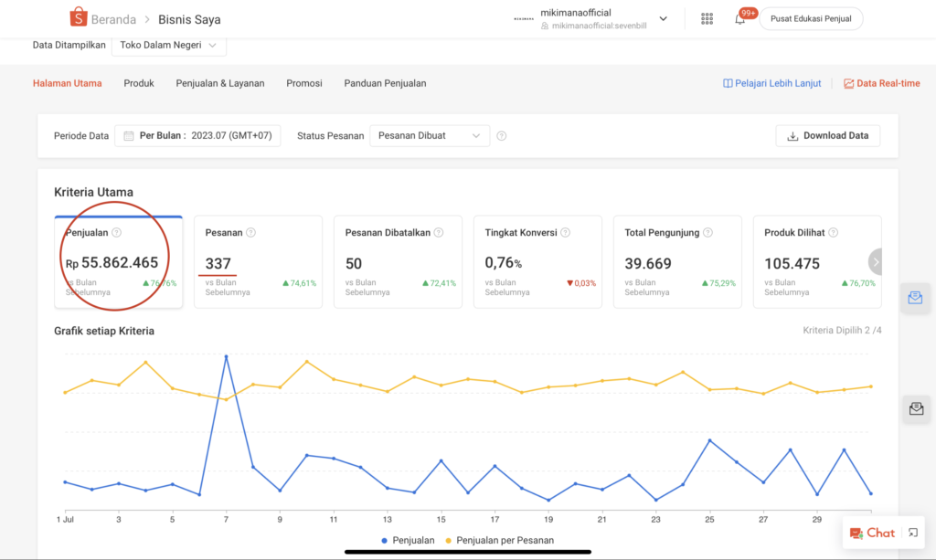Open the Penjualan & Layanan tab
Image resolution: width=936 pixels, height=560 pixels.
point(220,83)
